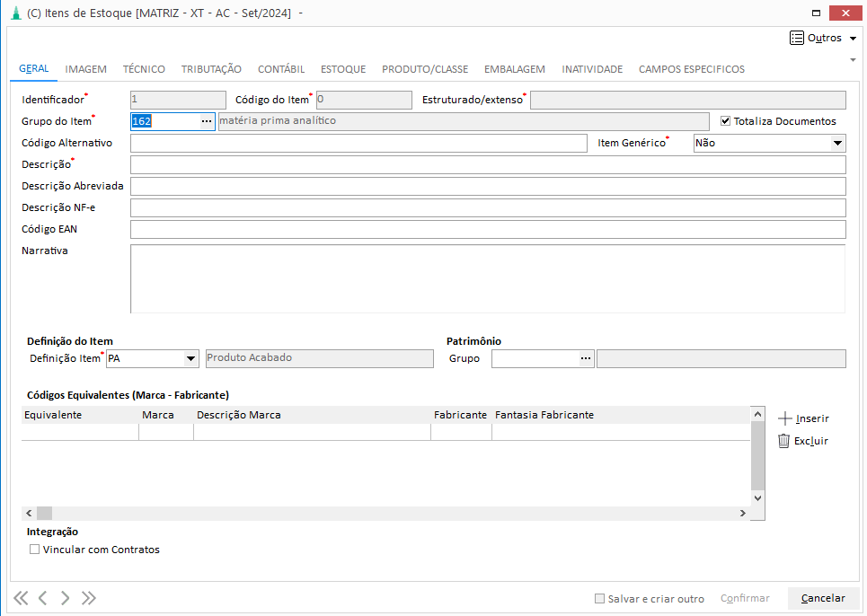The height and width of the screenshot is (616, 867).
Task: Click left arrow of horizontal grid scrollbar
Action: tap(29, 514)
